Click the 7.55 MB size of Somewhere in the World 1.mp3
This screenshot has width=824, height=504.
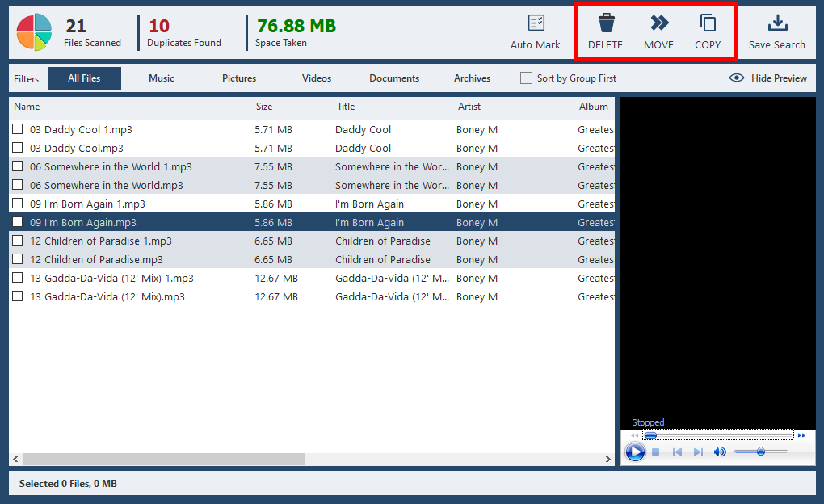tap(273, 167)
